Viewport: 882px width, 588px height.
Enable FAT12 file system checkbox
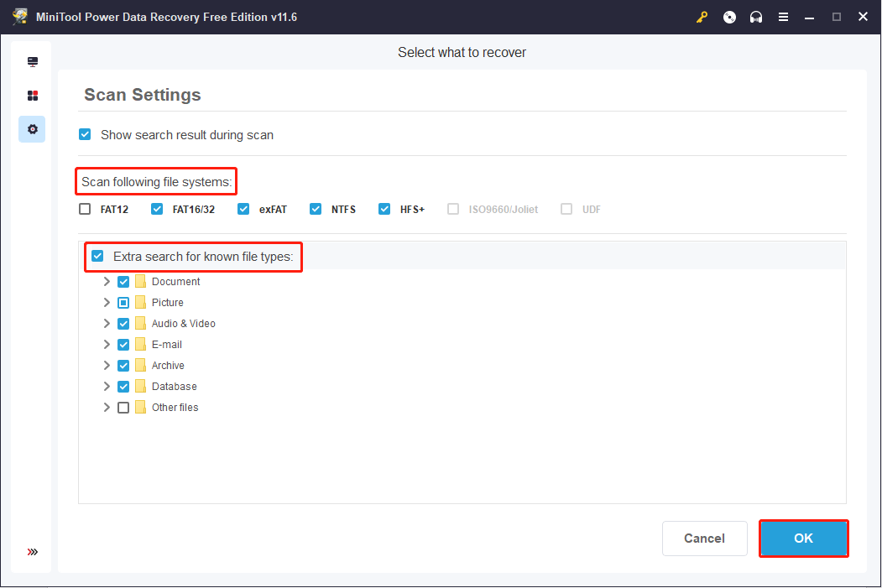[85, 209]
